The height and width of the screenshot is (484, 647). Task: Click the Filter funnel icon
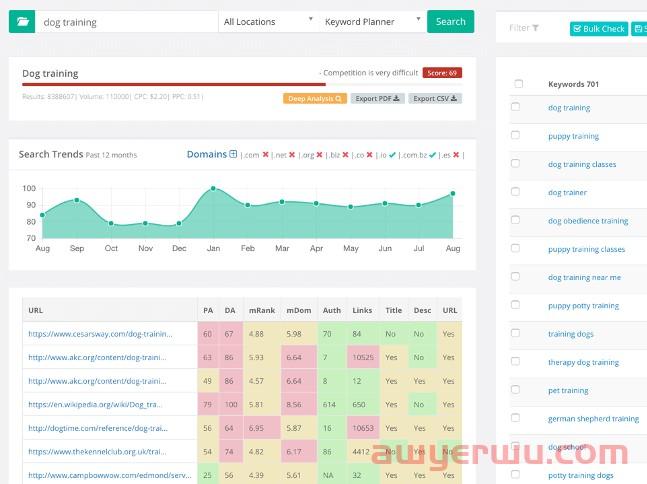pyautogui.click(x=535, y=28)
